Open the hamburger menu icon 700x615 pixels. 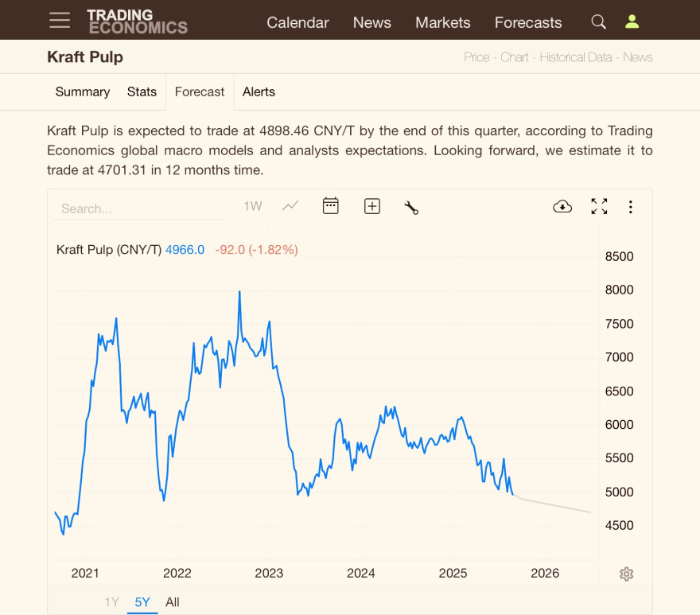(x=60, y=20)
